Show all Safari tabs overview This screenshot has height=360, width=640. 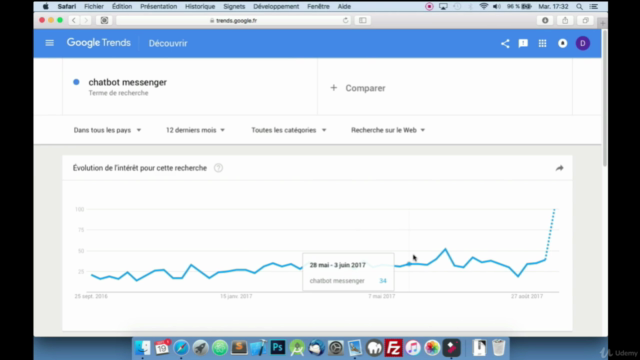point(585,20)
